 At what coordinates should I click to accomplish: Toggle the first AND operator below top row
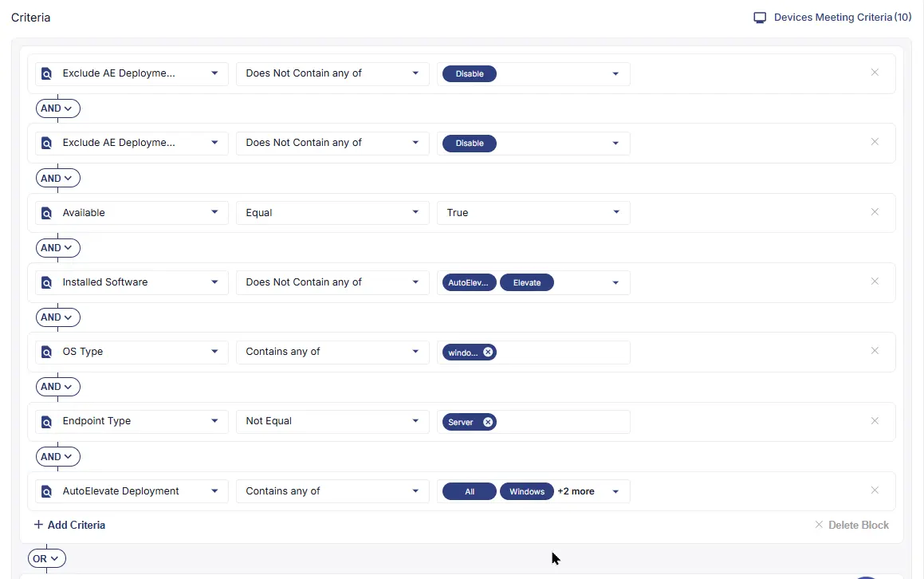click(x=57, y=108)
